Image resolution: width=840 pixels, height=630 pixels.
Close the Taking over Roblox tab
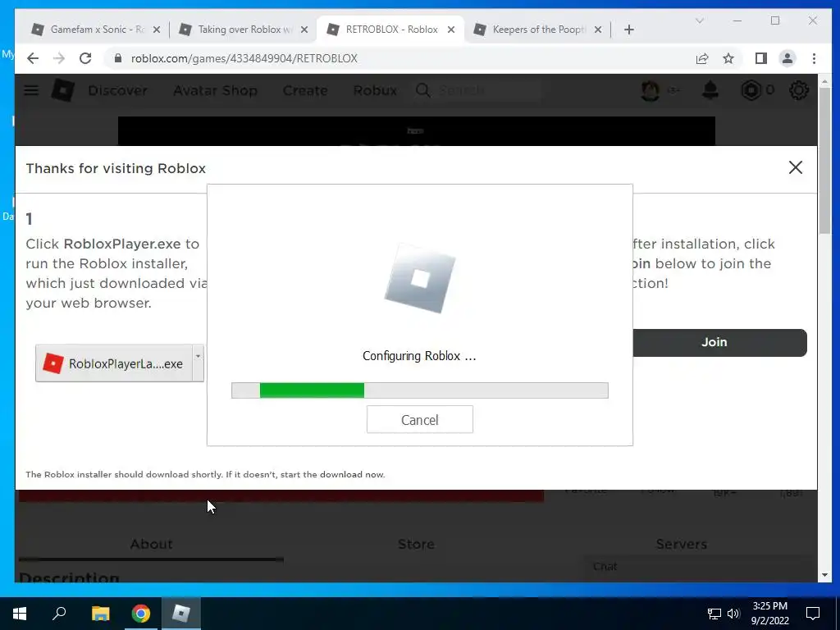(x=304, y=30)
